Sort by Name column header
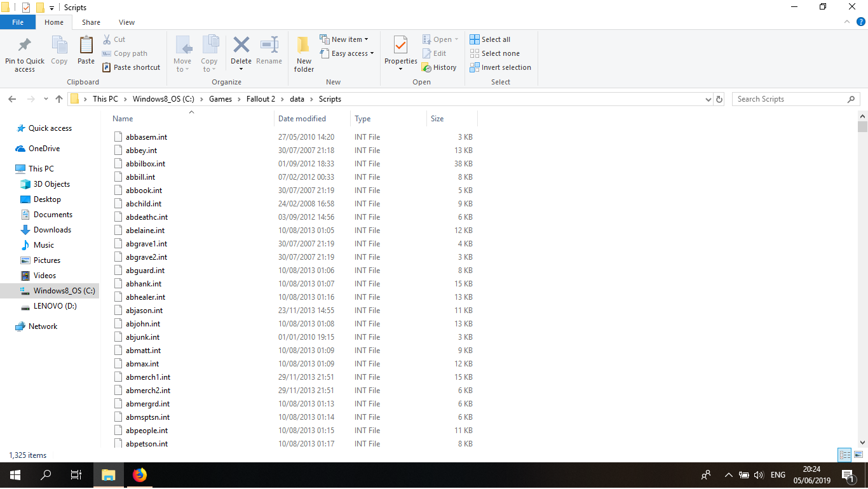The width and height of the screenshot is (868, 489). click(123, 119)
